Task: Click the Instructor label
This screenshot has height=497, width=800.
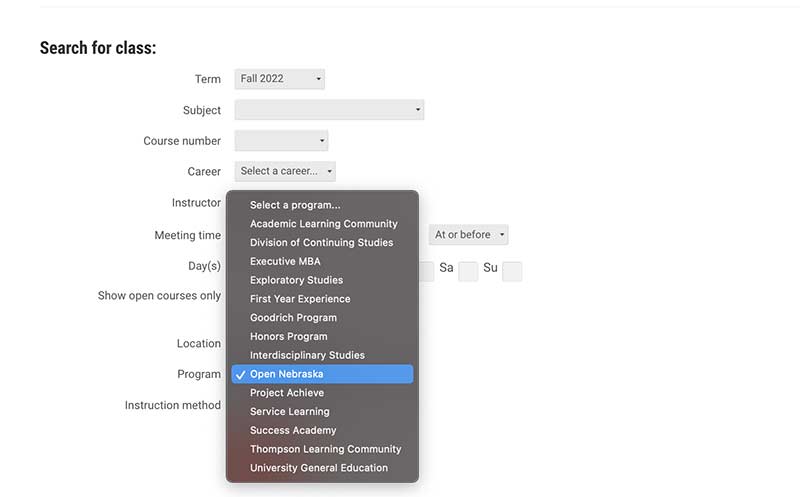Action: [196, 203]
